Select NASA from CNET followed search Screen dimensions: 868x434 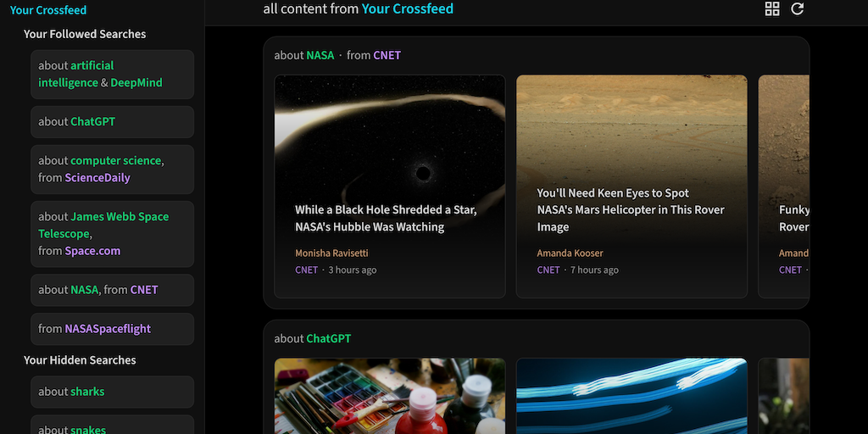pos(113,290)
